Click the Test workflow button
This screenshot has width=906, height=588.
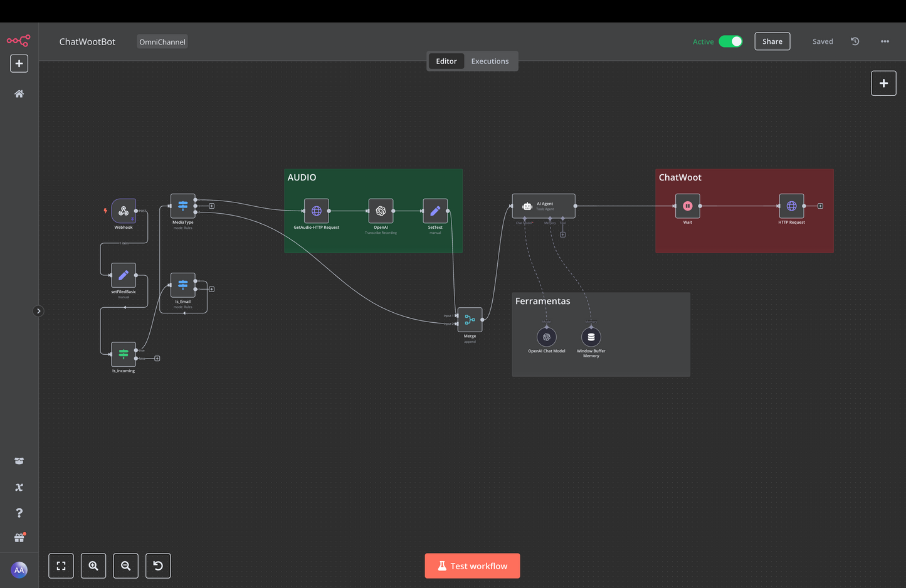coord(472,566)
